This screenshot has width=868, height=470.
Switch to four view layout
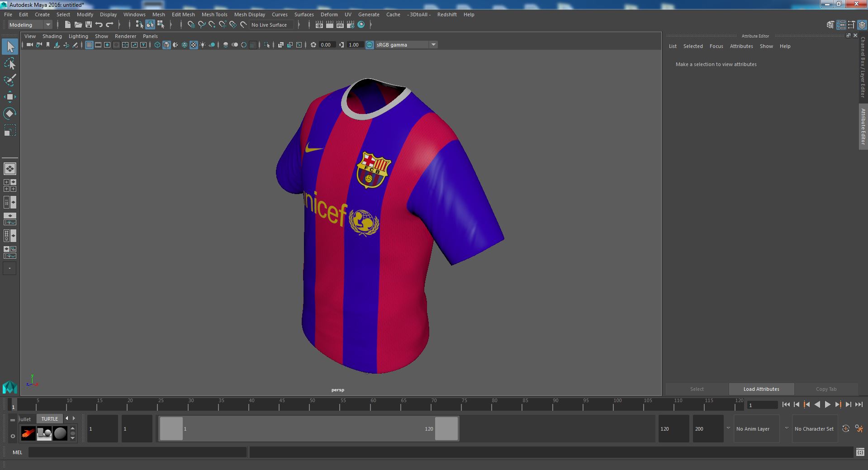pyautogui.click(x=10, y=185)
